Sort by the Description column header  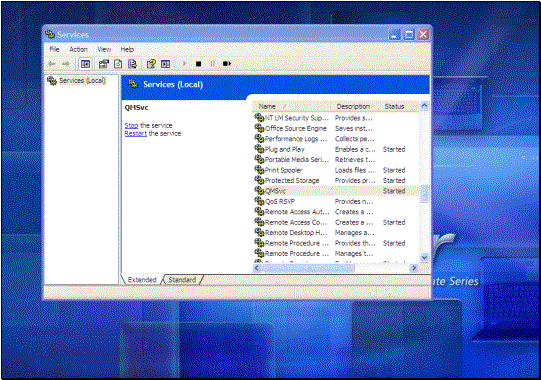coord(355,106)
